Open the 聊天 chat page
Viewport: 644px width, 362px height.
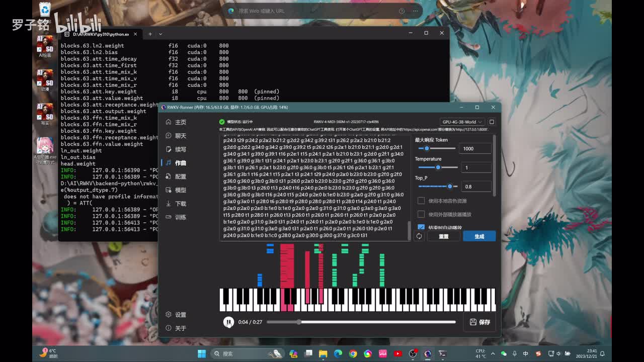click(176, 136)
